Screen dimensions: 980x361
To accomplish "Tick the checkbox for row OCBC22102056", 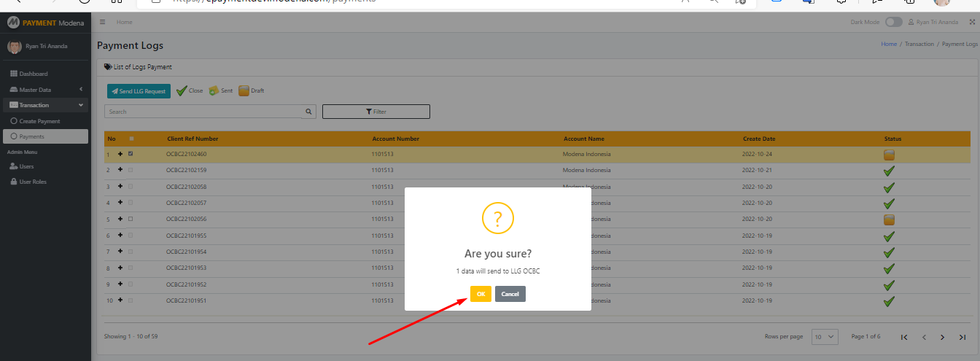I will coord(131,219).
